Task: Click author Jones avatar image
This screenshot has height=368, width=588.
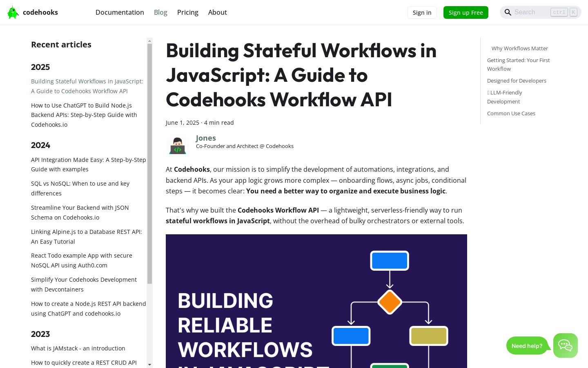Action: pos(178,145)
